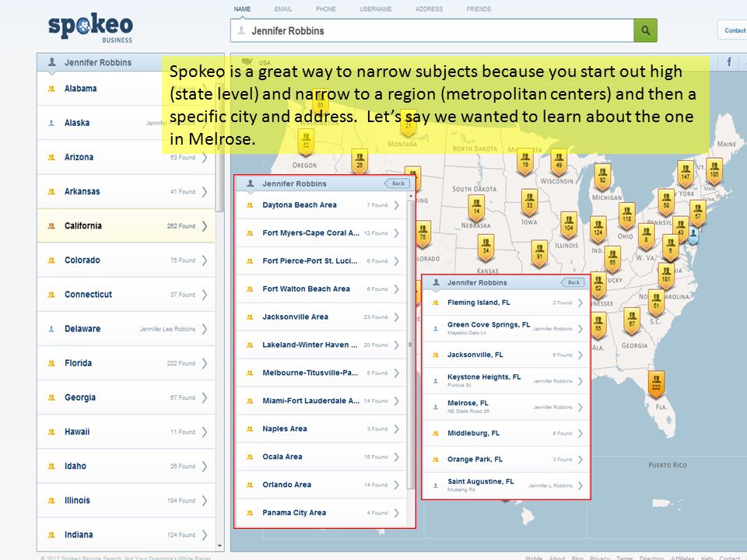Expand the Jacksonville Area chevron
This screenshot has width=747, height=560.
pyautogui.click(x=396, y=317)
